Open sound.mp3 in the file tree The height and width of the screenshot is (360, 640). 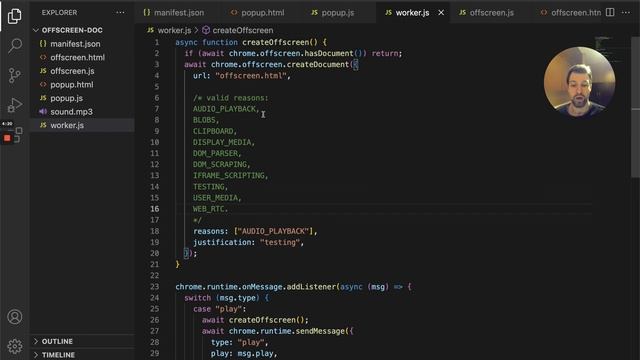coord(71,112)
